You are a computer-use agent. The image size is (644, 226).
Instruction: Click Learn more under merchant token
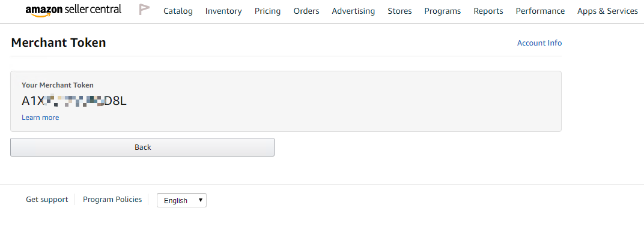coord(40,117)
